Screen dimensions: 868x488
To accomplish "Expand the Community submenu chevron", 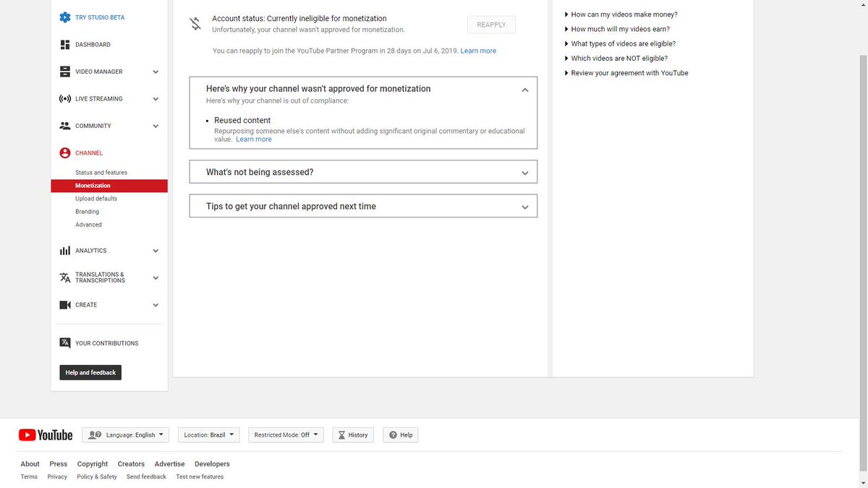I will click(156, 127).
